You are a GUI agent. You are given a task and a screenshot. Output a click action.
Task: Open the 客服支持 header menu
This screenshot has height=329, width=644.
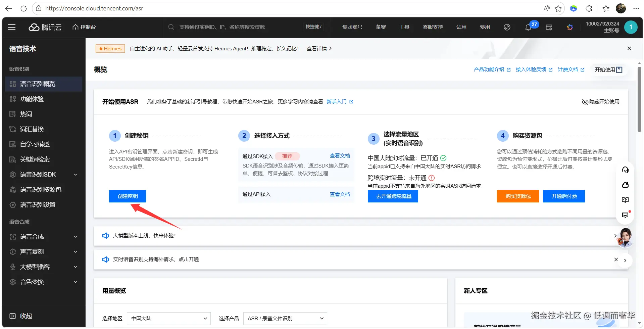433,27
